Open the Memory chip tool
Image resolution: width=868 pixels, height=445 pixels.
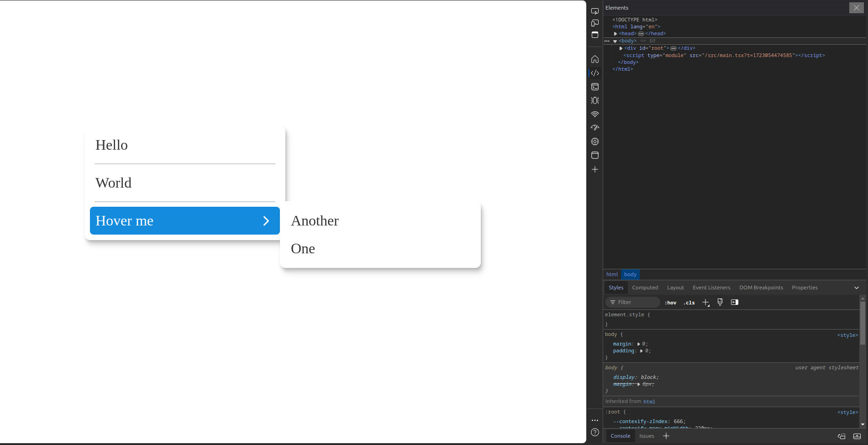pos(594,141)
